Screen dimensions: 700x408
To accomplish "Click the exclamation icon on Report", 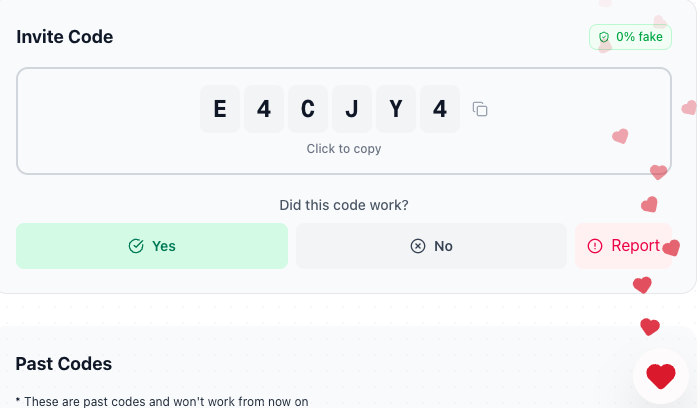I will pos(595,246).
